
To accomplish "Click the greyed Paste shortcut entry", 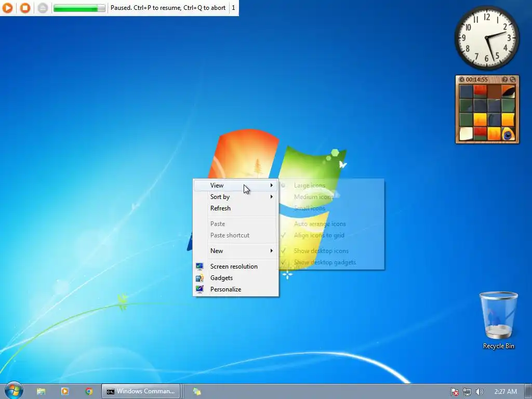I will (236, 235).
